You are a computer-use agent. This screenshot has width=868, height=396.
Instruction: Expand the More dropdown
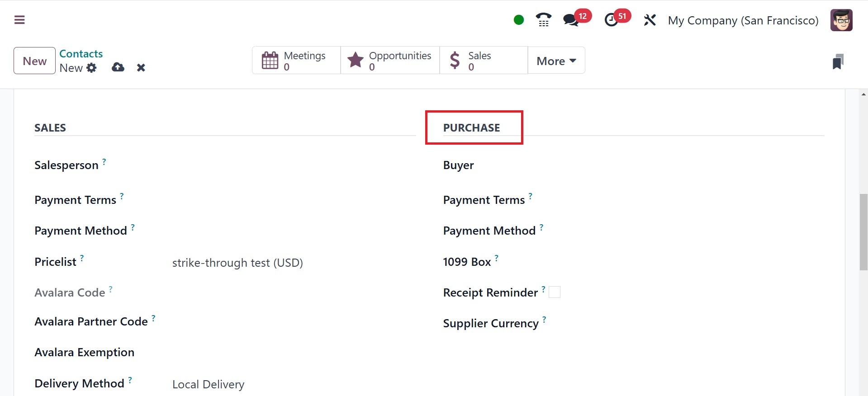(556, 61)
